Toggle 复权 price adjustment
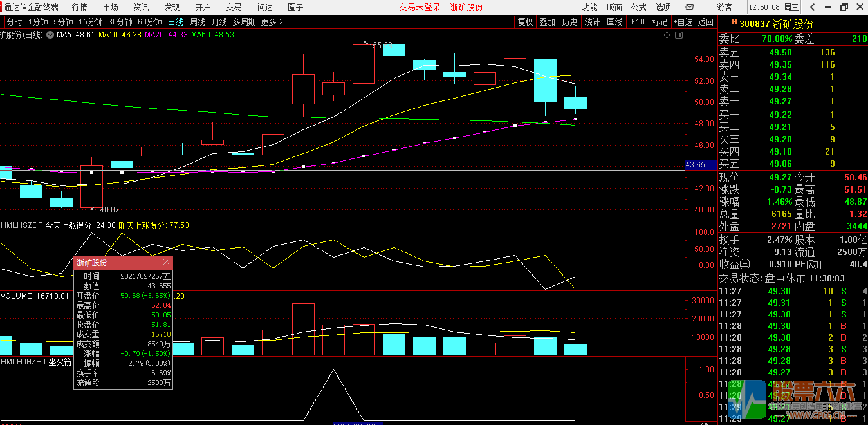The width and height of the screenshot is (868, 425). point(526,22)
